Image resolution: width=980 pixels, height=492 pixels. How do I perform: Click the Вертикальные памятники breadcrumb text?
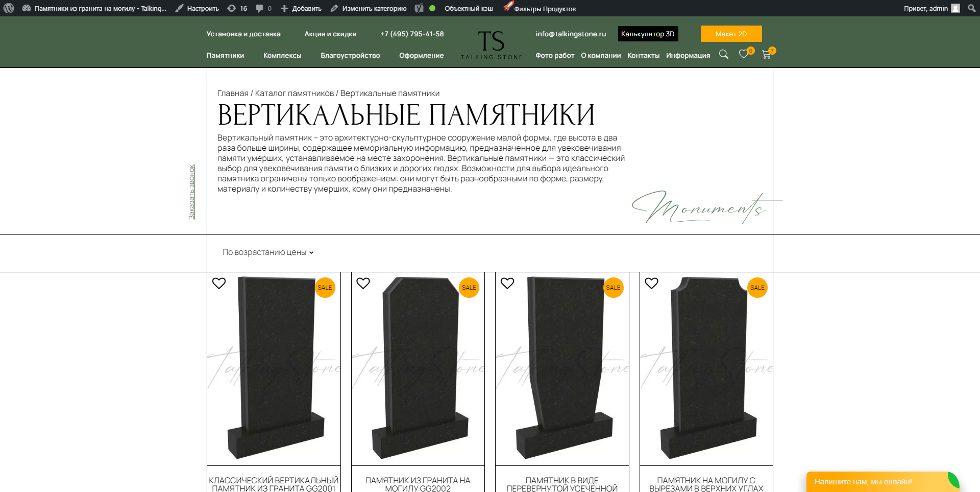[390, 93]
